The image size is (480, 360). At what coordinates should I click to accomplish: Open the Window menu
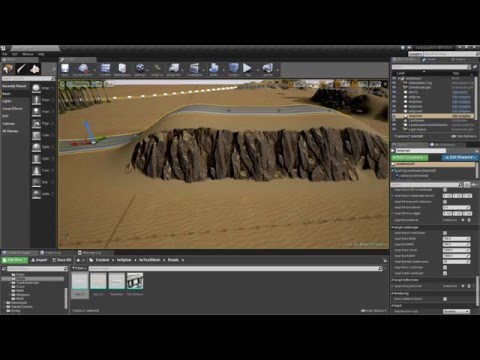(x=28, y=54)
